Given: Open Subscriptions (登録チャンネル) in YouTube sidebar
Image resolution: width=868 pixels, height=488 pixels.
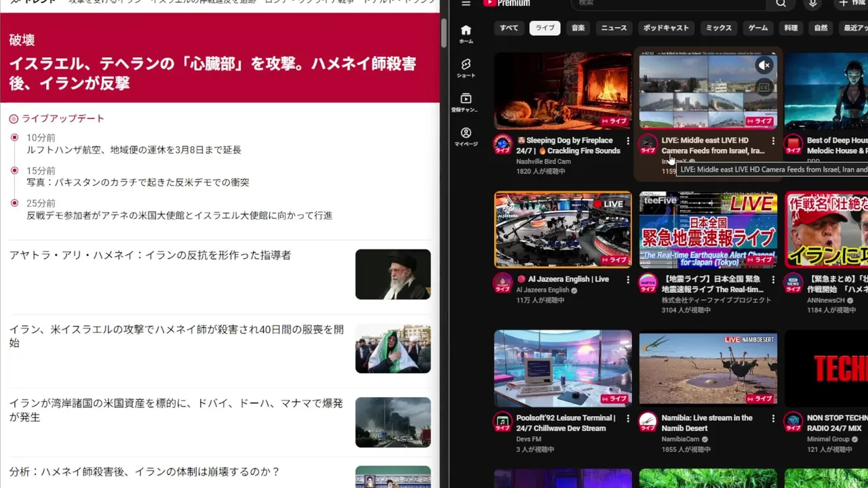Looking at the screenshot, I should [466, 102].
